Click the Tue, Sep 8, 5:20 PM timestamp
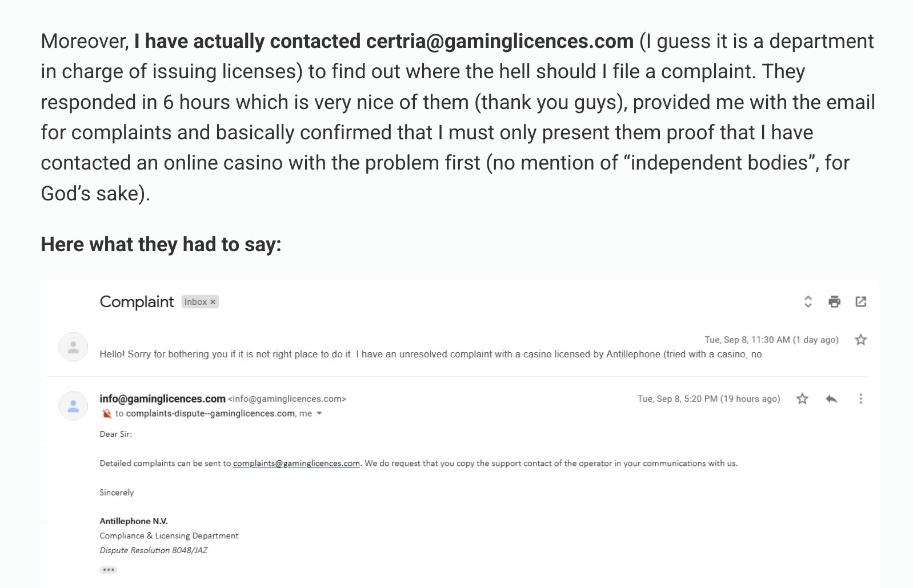The height and width of the screenshot is (588, 913). [708, 398]
